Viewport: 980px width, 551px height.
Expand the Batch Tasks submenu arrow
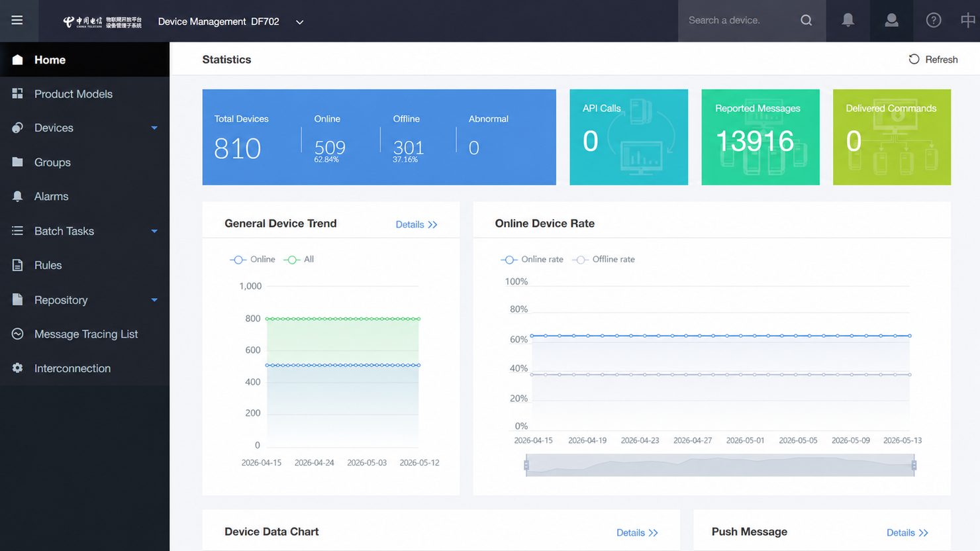(154, 231)
